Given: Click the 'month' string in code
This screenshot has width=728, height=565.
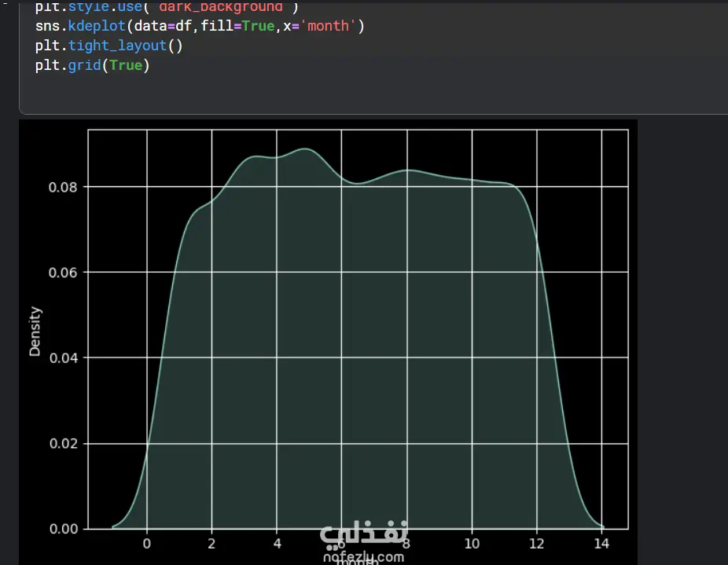Looking at the screenshot, I should click(x=328, y=26).
